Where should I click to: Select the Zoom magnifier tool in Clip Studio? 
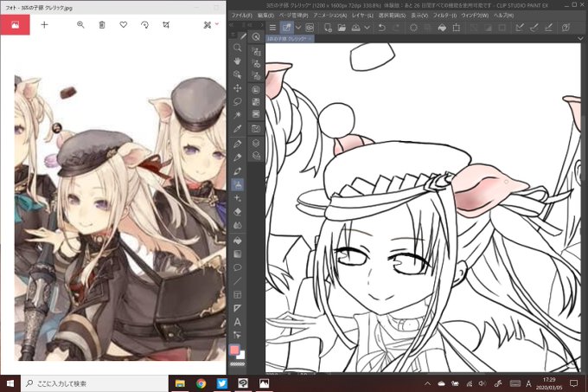(x=238, y=48)
